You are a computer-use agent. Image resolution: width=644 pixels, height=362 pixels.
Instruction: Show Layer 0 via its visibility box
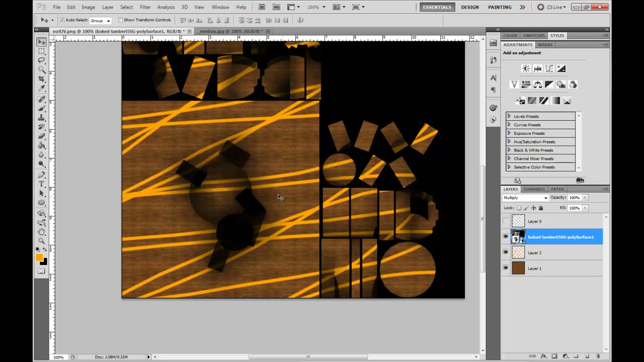tap(506, 221)
